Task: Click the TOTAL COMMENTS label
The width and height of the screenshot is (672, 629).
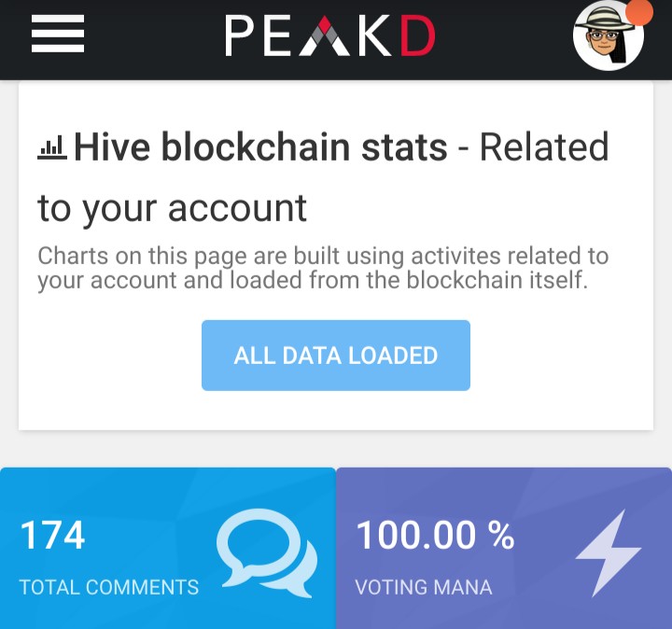Action: point(109,587)
